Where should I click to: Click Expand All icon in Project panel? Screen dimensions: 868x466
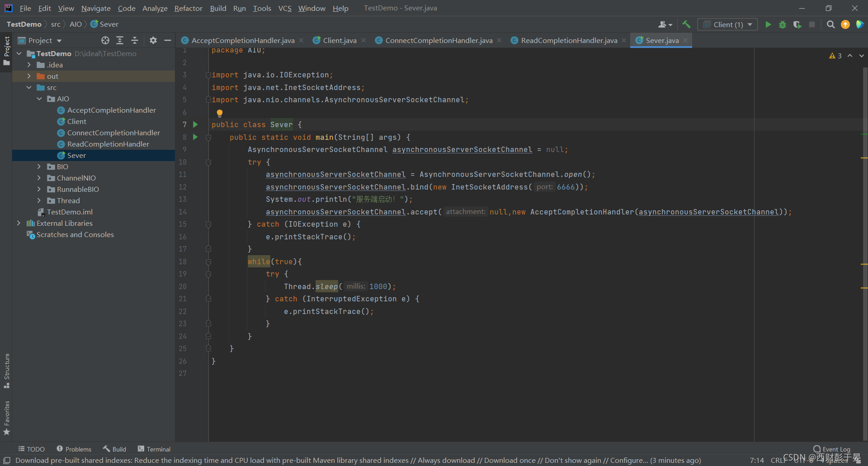tap(120, 40)
